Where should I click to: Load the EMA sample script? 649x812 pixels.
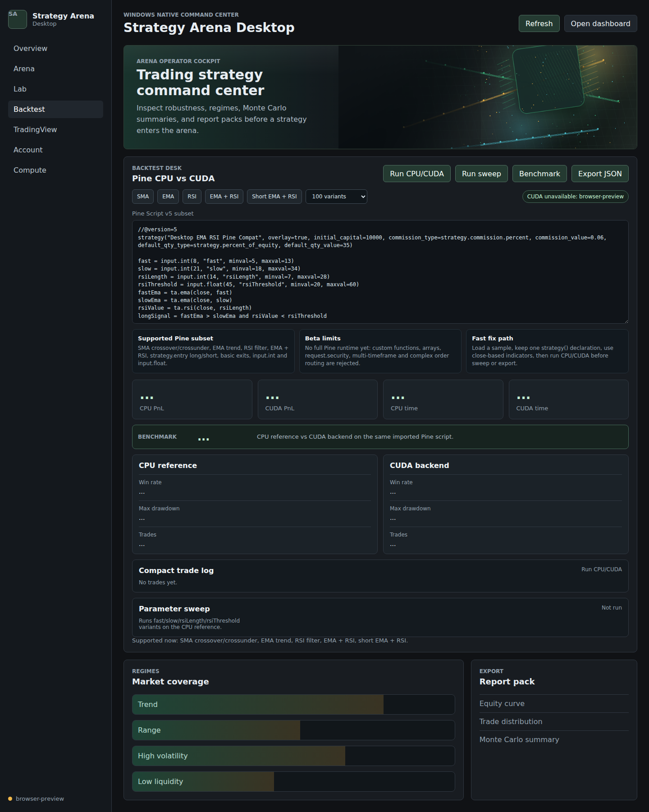tap(168, 197)
